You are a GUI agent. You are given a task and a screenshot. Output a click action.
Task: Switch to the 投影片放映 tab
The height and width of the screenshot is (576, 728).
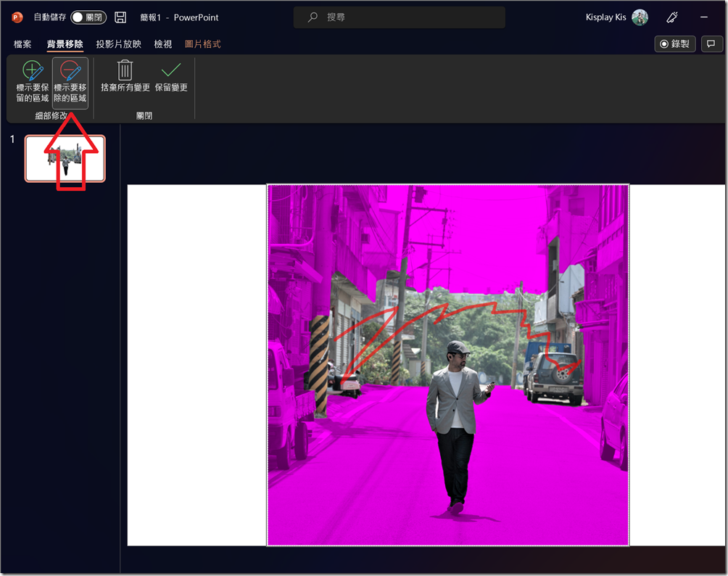[120, 44]
